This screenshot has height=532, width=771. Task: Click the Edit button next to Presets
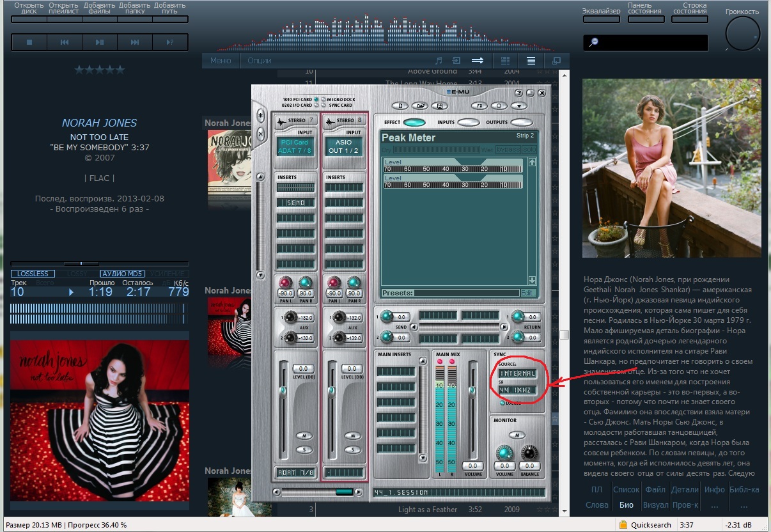click(x=528, y=293)
